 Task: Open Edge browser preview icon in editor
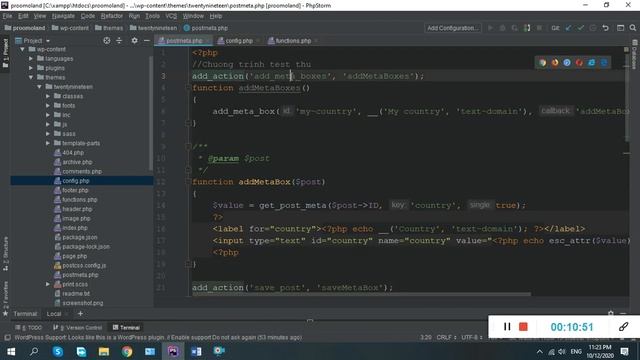pyautogui.click(x=604, y=62)
